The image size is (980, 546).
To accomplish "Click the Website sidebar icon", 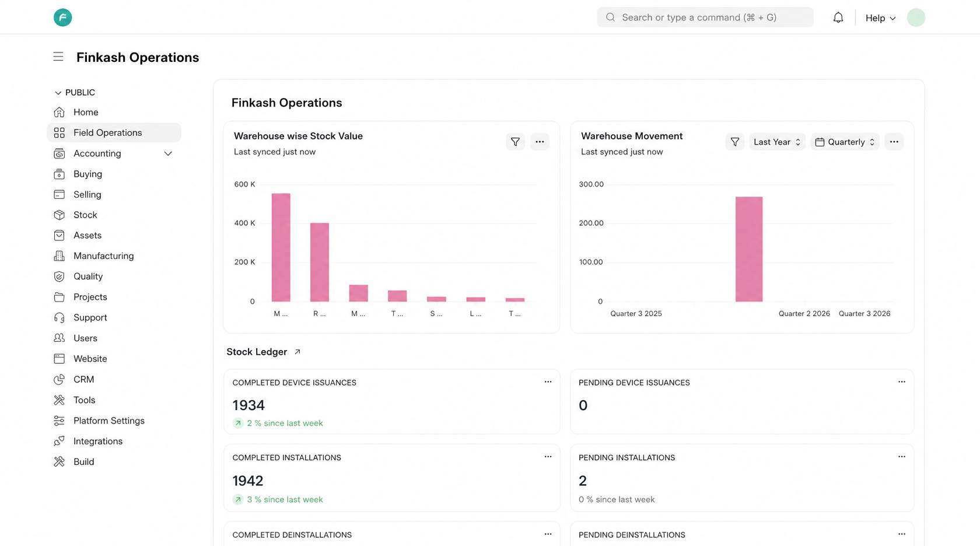I will coord(59,358).
